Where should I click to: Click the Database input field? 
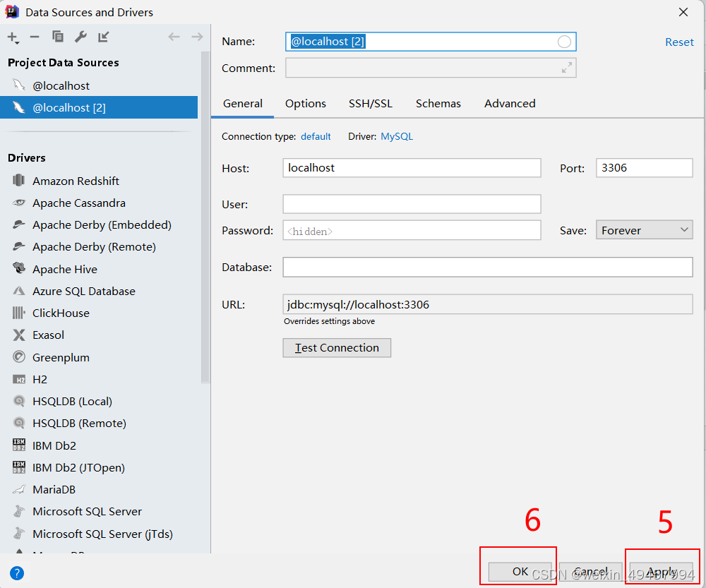[x=488, y=267]
